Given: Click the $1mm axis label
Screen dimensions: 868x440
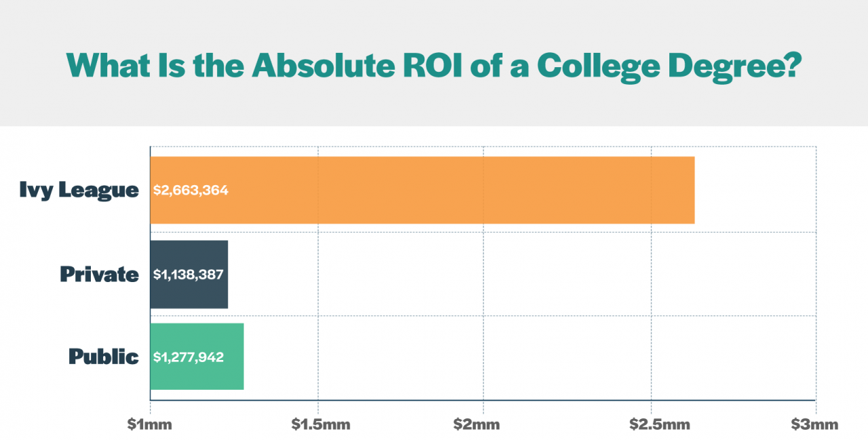Looking at the screenshot, I should pos(149,425).
